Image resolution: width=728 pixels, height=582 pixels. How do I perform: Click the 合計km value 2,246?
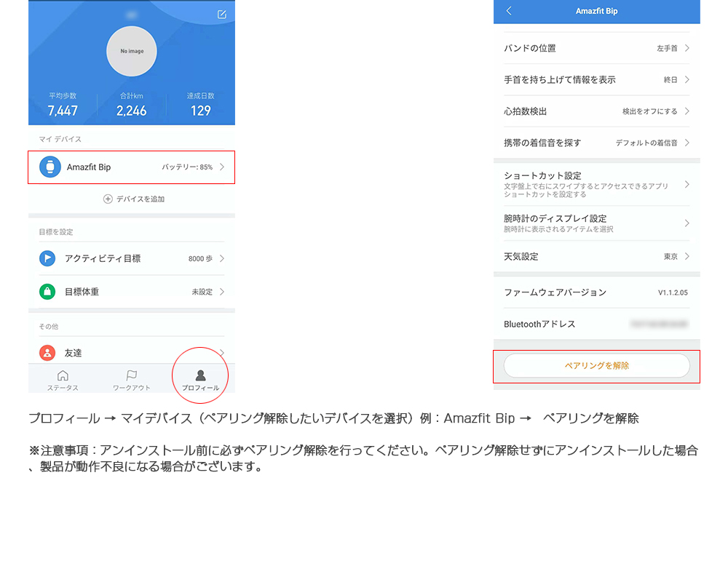131,111
